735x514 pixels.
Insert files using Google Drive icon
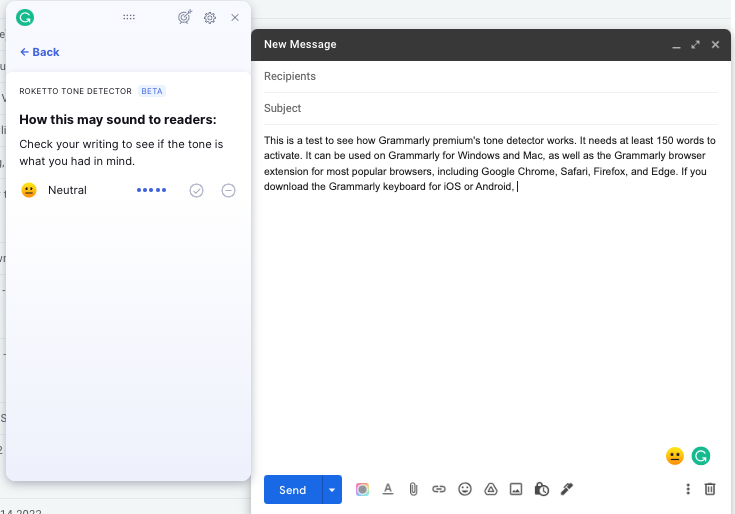(490, 489)
